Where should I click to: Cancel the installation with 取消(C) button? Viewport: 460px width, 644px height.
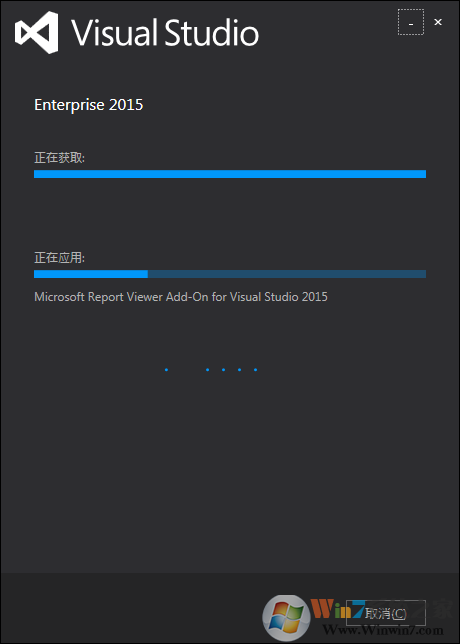click(x=386, y=614)
